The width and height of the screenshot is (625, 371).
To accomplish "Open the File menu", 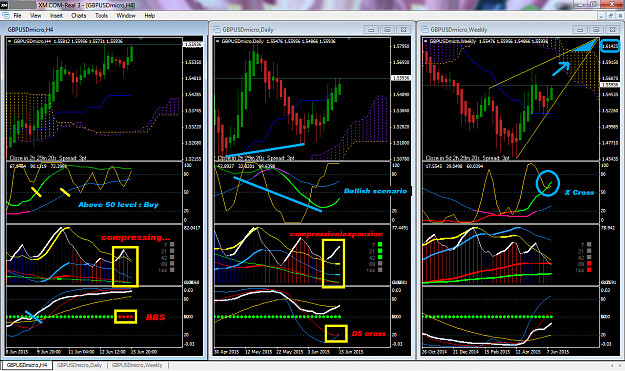I will tap(17, 16).
